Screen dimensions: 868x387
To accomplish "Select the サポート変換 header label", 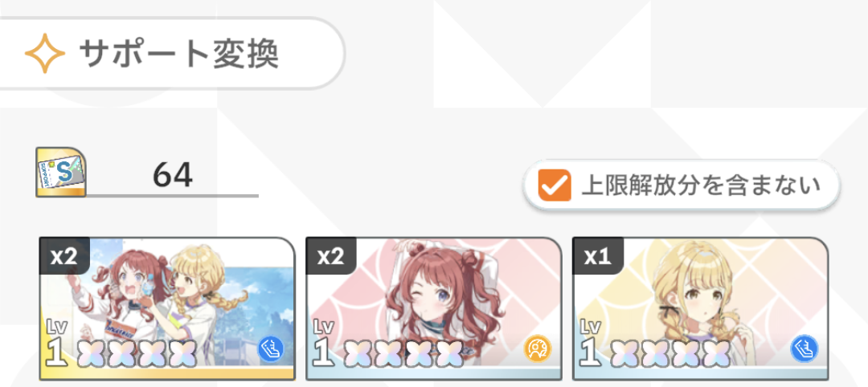I will [178, 54].
